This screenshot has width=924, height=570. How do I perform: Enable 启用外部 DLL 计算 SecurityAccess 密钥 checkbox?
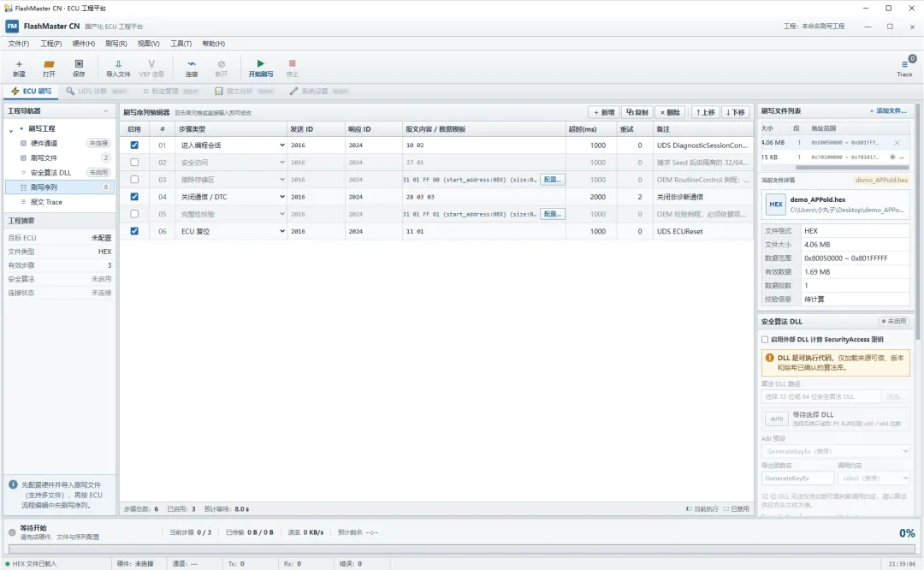tap(765, 340)
